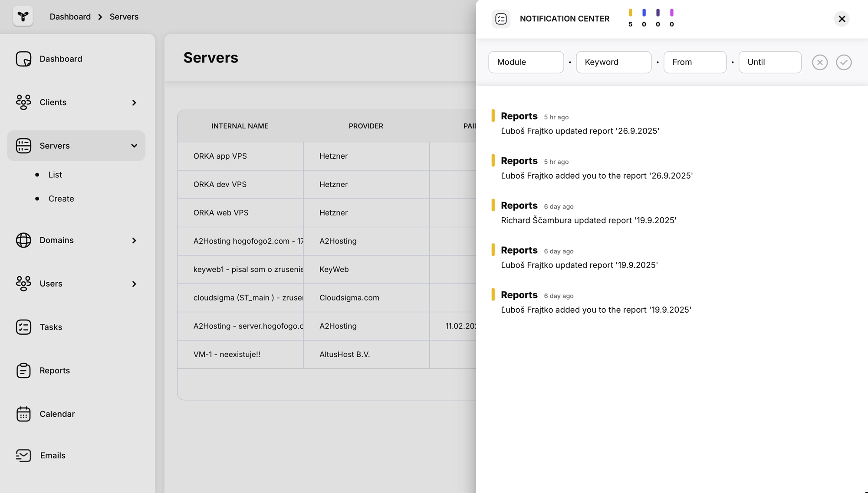This screenshot has width=868, height=493.
Task: Click the Emails envelope icon in sidebar
Action: point(23,455)
